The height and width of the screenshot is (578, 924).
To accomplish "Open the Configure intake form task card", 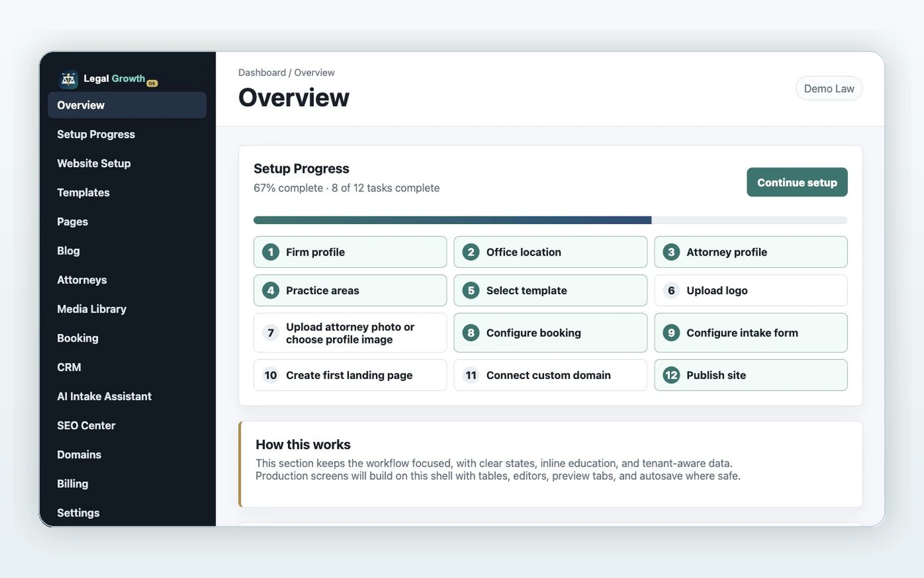I will tap(751, 333).
